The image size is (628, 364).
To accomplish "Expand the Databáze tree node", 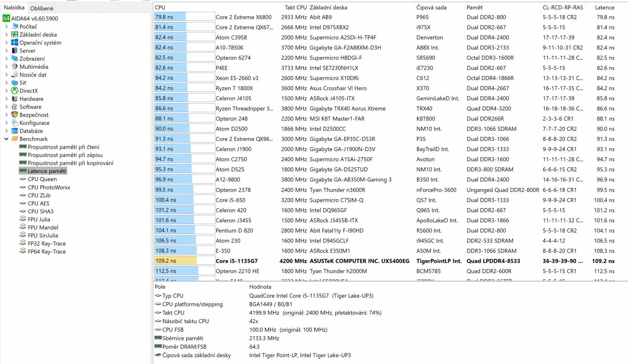I will (6, 131).
